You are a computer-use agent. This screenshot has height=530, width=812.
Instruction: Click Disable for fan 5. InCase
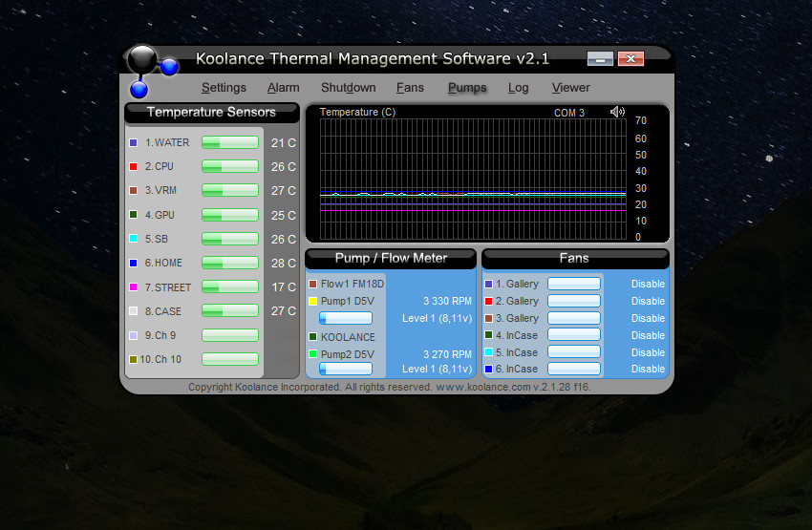648,352
